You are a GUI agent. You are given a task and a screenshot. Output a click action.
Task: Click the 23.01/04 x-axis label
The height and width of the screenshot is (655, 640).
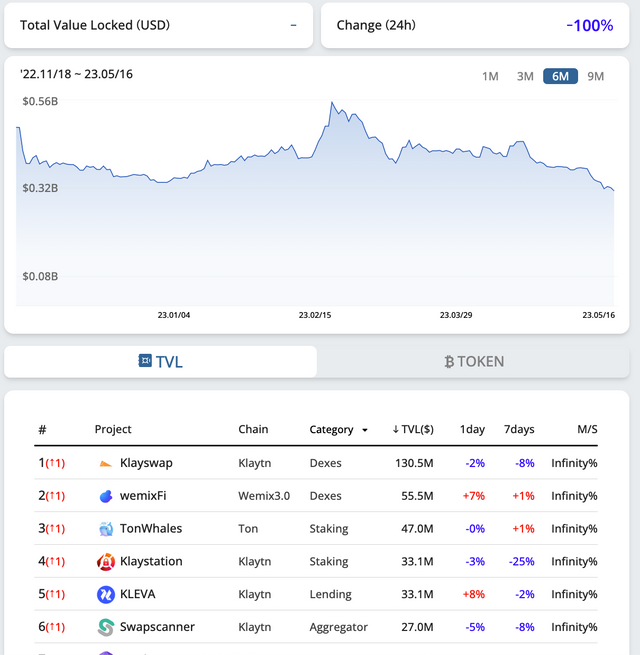174,315
